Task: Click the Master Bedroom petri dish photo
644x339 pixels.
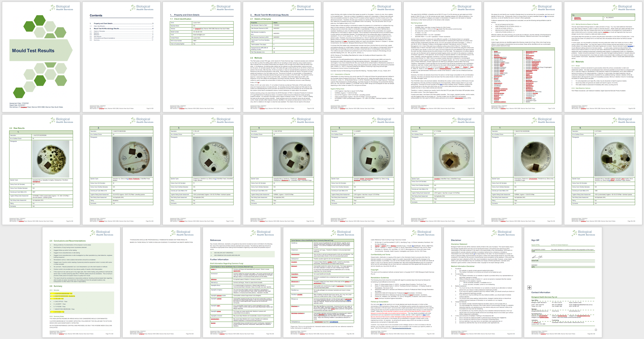Action: tap(132, 156)
